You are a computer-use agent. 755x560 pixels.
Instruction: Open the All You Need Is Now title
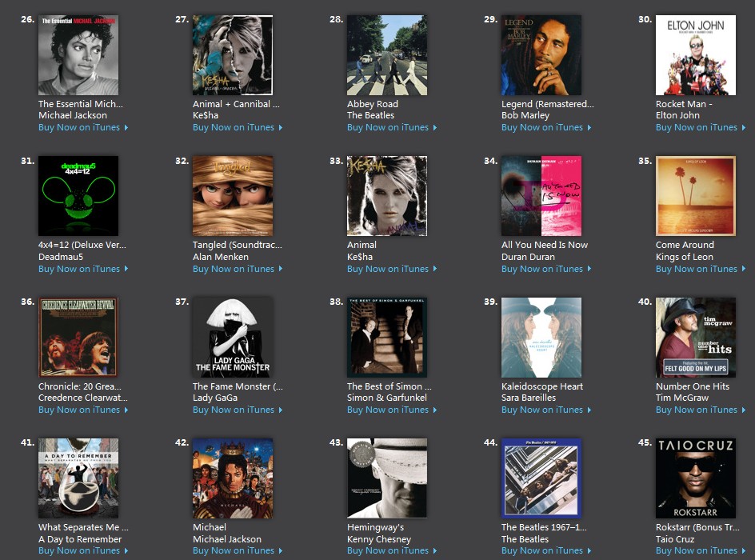coord(545,245)
